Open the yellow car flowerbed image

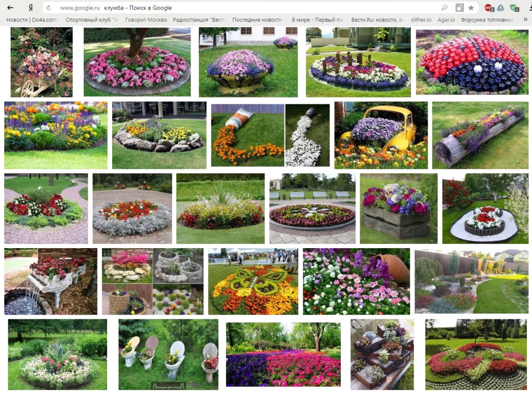(381, 135)
